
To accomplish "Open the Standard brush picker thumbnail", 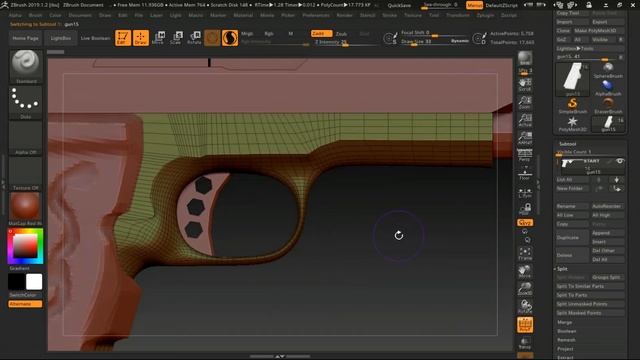I will click(x=26, y=67).
